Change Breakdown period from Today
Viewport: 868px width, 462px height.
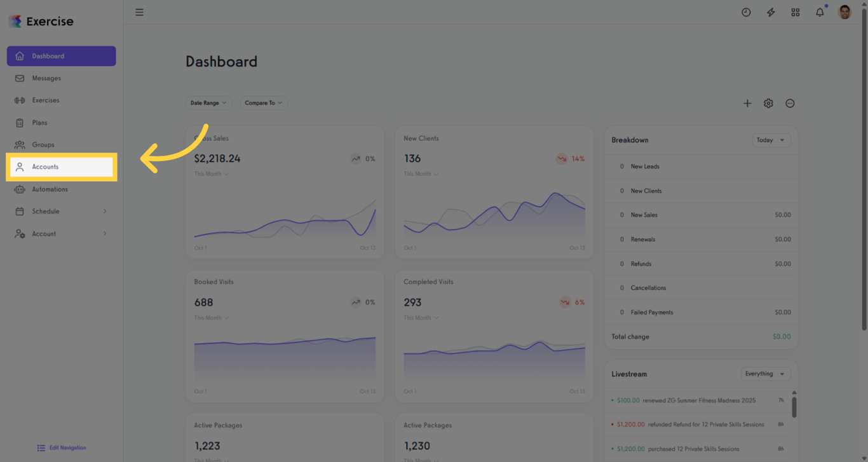tap(771, 140)
